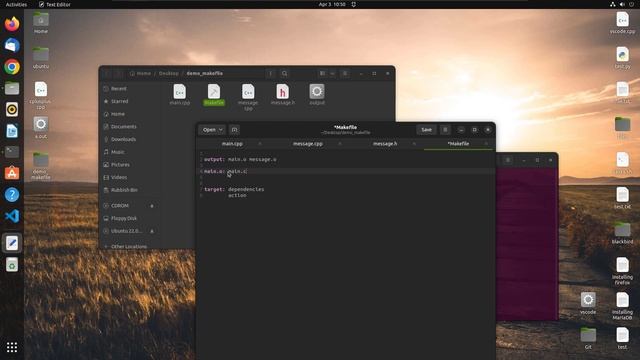Click the search icon in Files window
640x360 pixels.
click(284, 73)
